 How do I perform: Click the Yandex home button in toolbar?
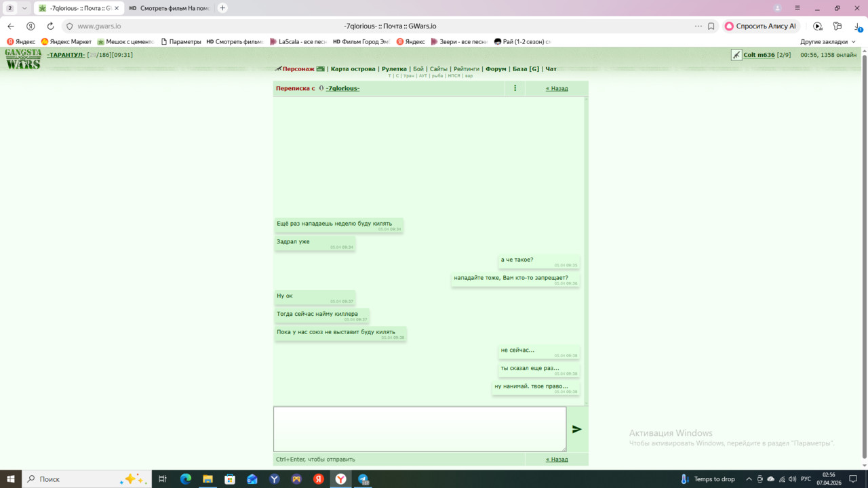[31, 26]
